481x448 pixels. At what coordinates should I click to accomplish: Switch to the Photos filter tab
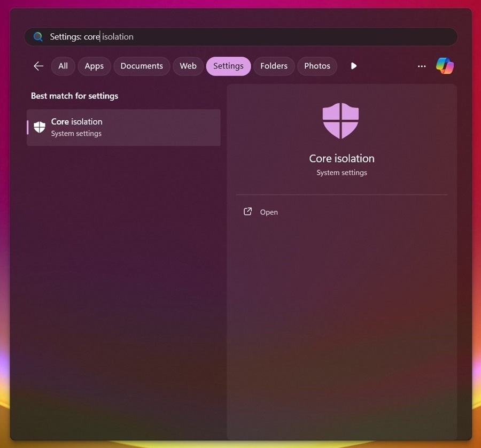click(317, 66)
